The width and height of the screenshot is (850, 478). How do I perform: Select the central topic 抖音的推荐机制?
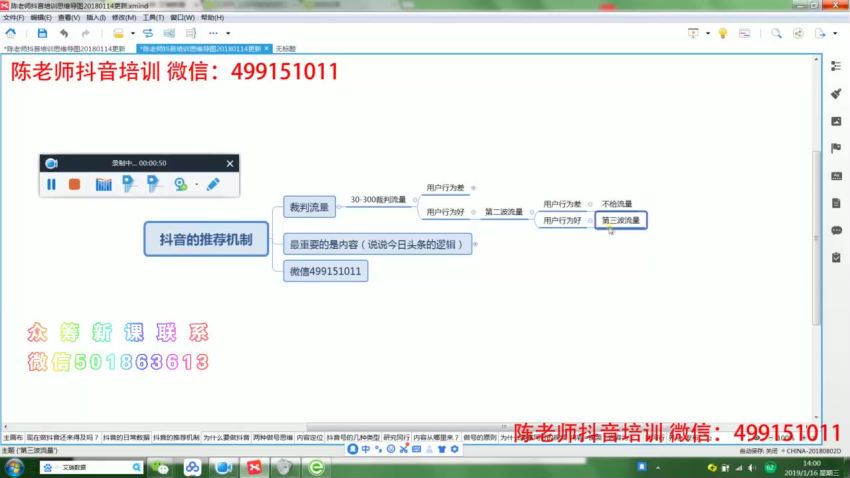(x=206, y=239)
